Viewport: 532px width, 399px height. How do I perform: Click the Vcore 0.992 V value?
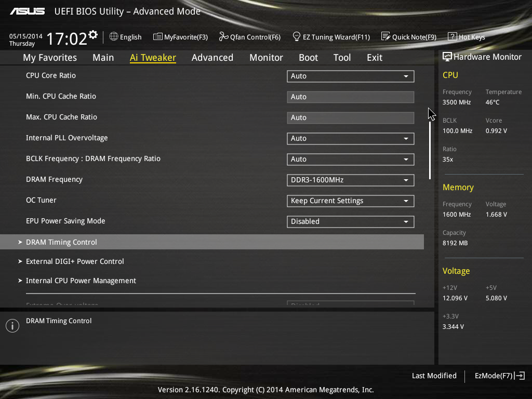tap(496, 130)
